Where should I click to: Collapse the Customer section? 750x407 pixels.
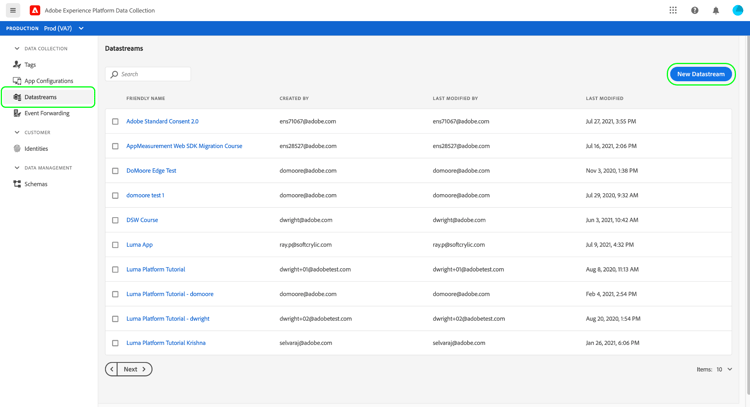coord(17,132)
